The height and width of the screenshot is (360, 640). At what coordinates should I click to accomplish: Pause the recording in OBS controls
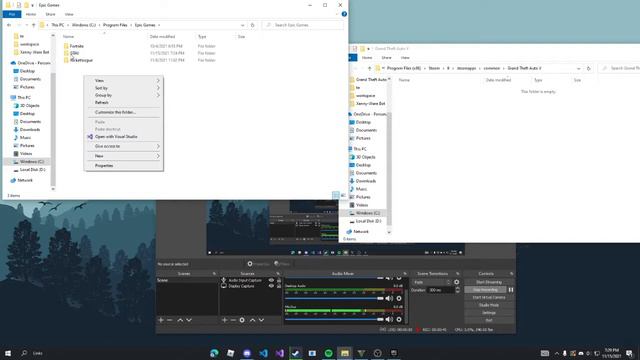point(511,290)
